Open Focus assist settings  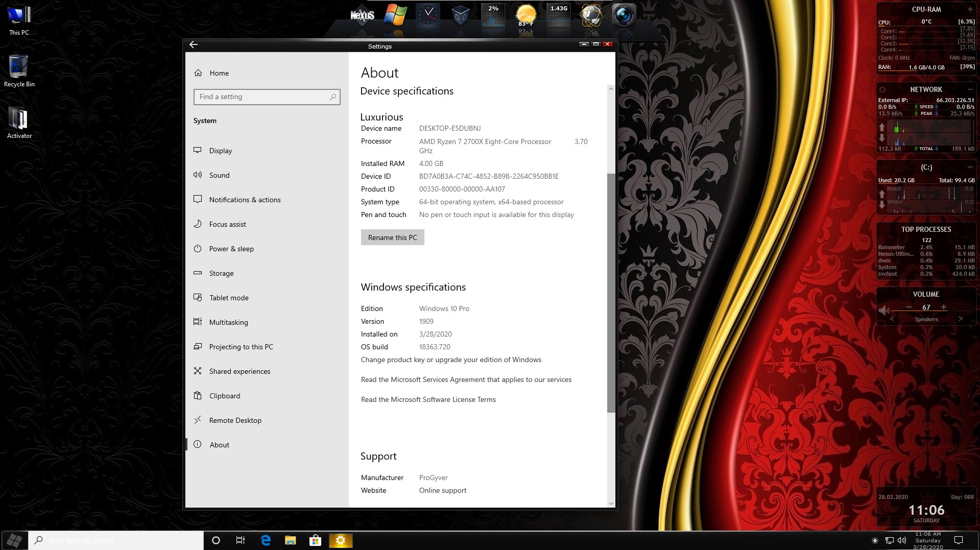267,224
